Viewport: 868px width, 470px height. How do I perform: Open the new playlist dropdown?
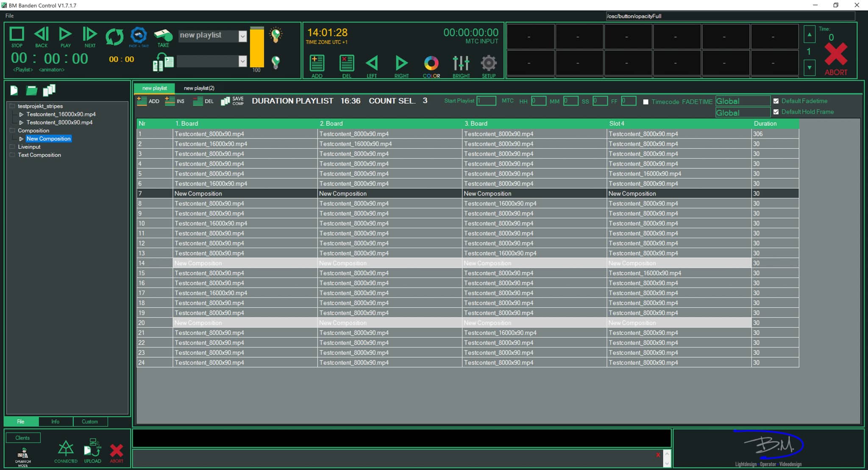(x=242, y=36)
